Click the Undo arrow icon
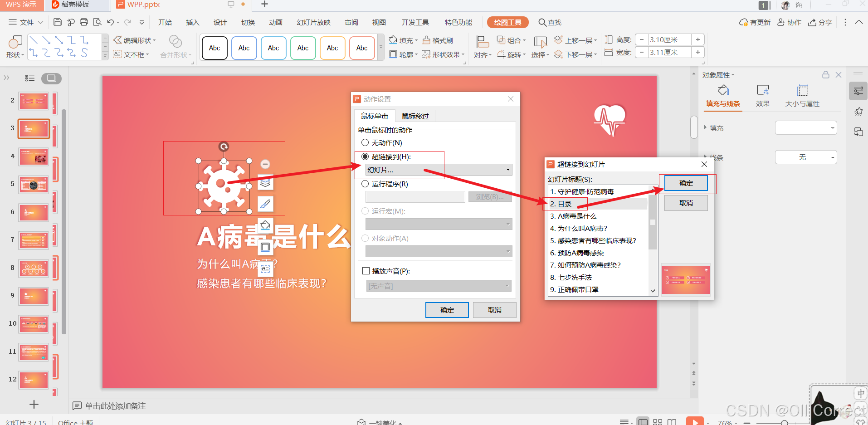This screenshot has height=425, width=868. pyautogui.click(x=110, y=22)
